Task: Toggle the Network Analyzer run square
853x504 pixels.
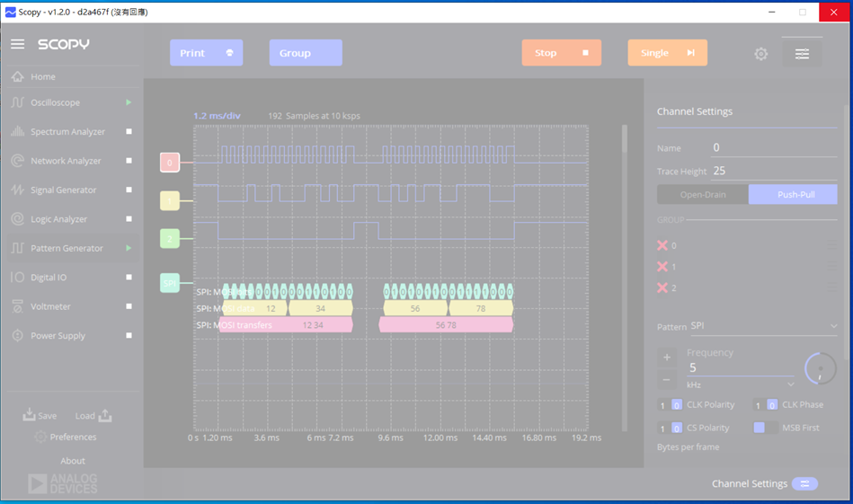Action: pos(129,161)
